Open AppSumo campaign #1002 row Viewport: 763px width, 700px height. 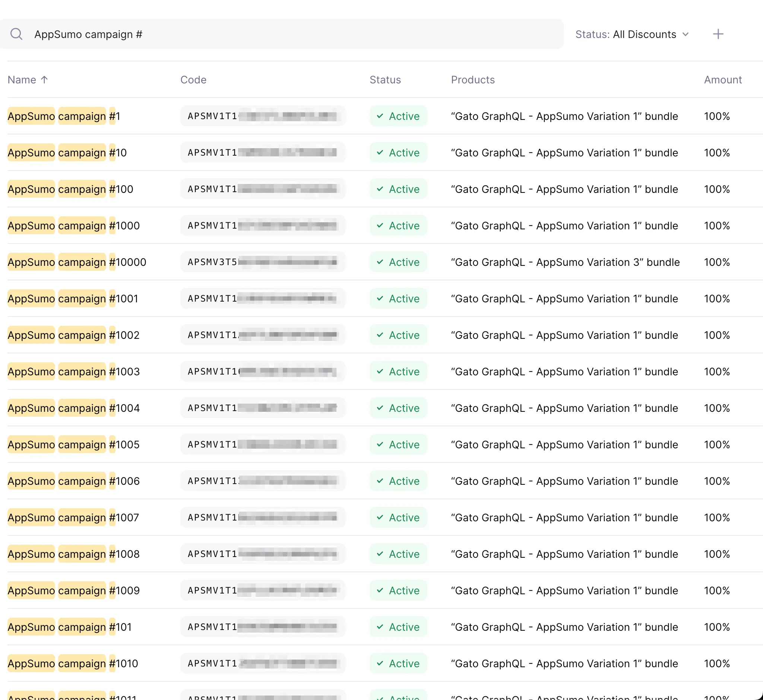[x=385, y=335]
